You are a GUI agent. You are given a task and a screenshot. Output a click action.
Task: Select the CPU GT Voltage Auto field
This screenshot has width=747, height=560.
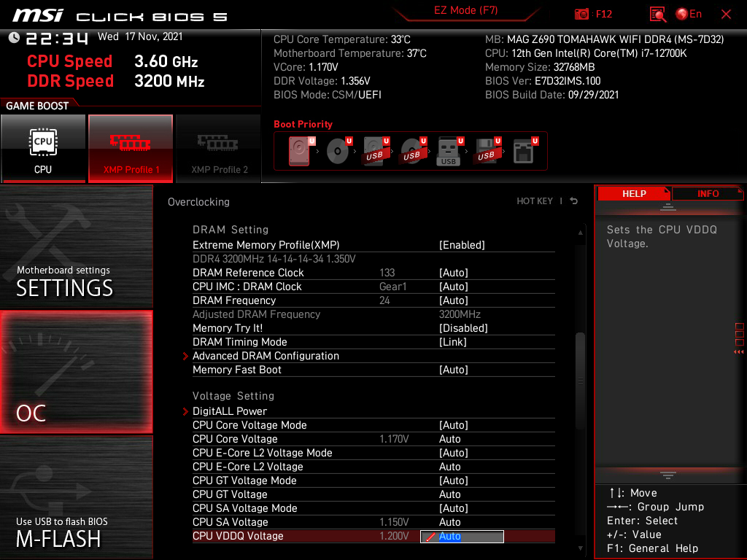[x=449, y=494]
